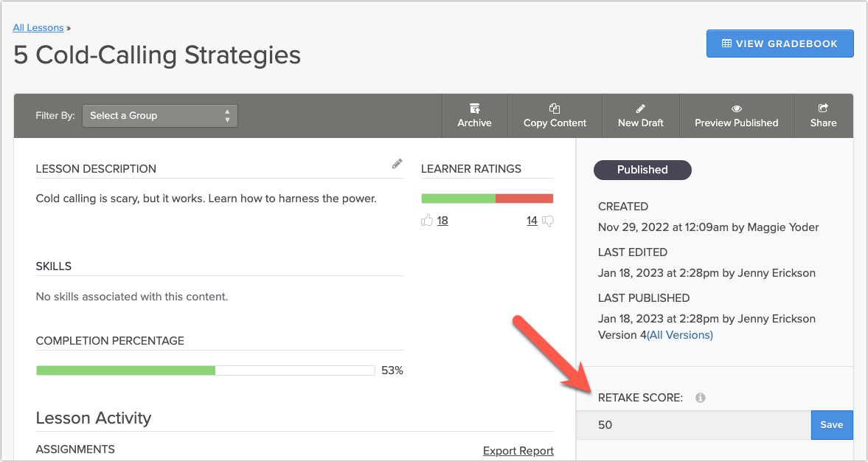Open the All Lessons breadcrumb link
868x462 pixels.
[38, 28]
